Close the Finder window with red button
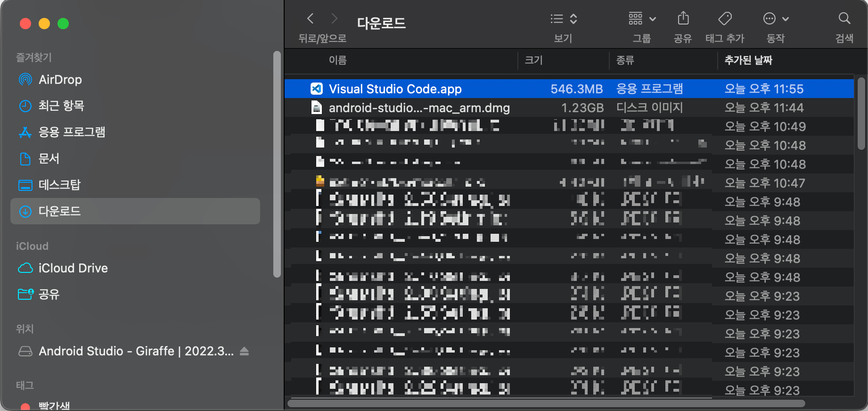This screenshot has height=411, width=868. (x=25, y=24)
